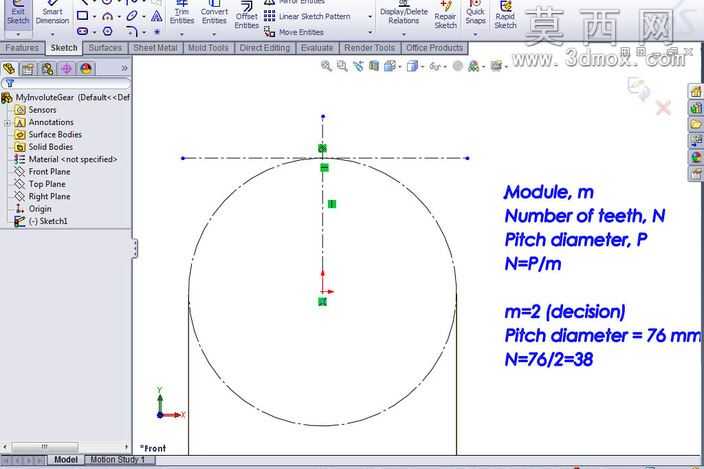Viewport: 704px width, 469px height.
Task: Switch to the ConfigurationManager tab icon
Action: [47, 69]
